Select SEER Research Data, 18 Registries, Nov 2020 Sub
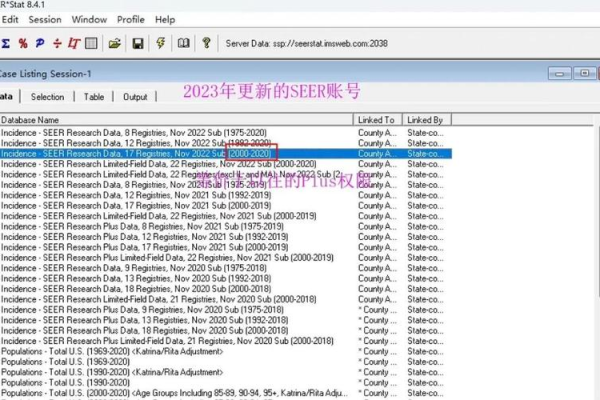The image size is (600, 400). point(226,289)
